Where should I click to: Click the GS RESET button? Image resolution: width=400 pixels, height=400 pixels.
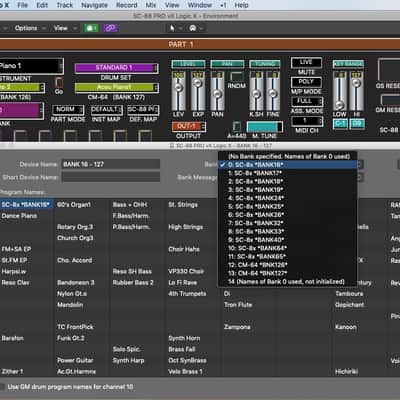(x=389, y=70)
